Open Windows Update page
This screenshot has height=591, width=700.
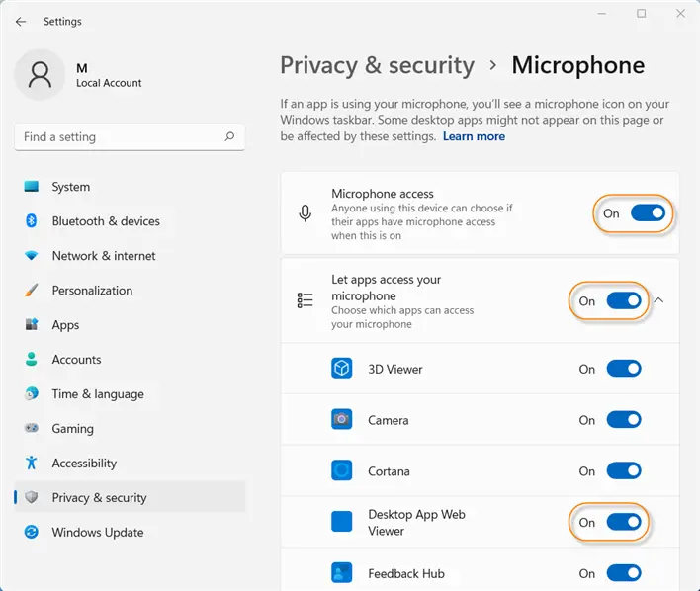pyautogui.click(x=130, y=532)
